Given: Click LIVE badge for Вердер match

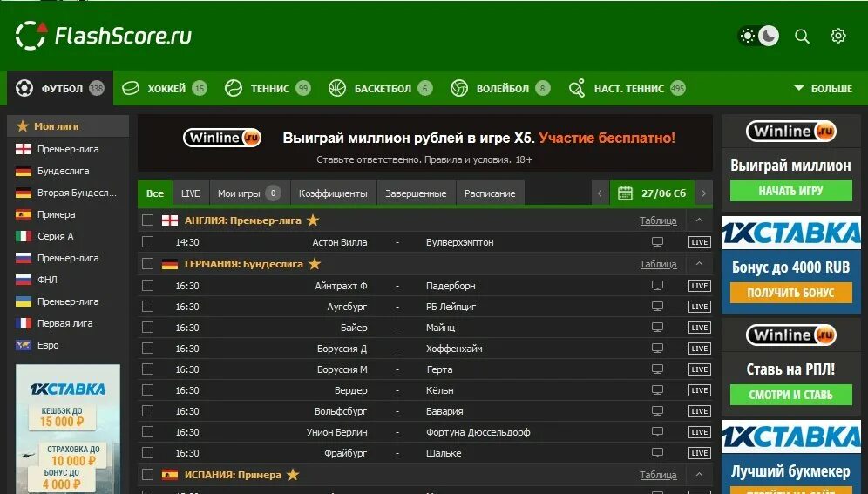Looking at the screenshot, I should coord(700,390).
